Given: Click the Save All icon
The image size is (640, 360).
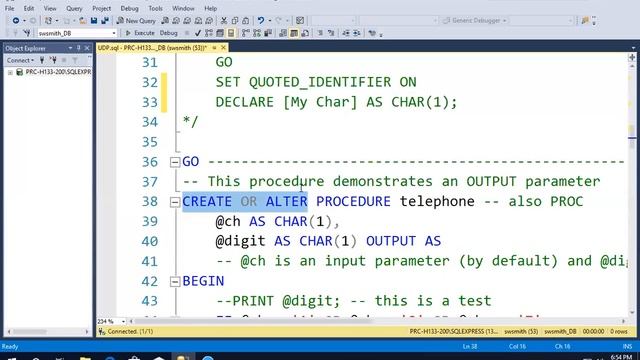Looking at the screenshot, I should pyautogui.click(x=105, y=20).
